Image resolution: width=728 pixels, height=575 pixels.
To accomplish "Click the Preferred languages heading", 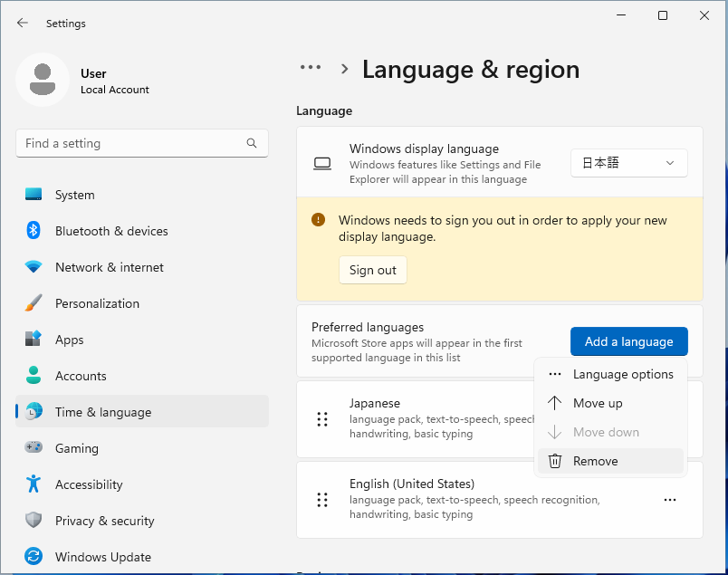I will coord(368,327).
